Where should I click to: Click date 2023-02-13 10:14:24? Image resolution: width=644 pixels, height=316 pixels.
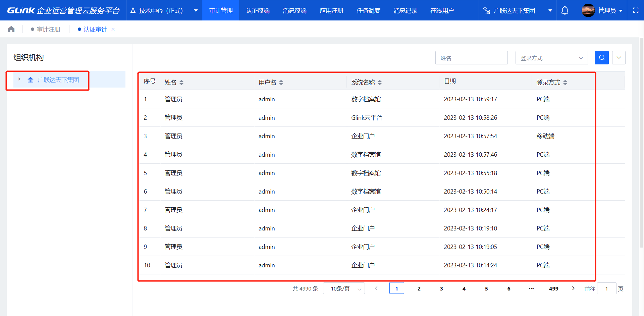(471, 265)
